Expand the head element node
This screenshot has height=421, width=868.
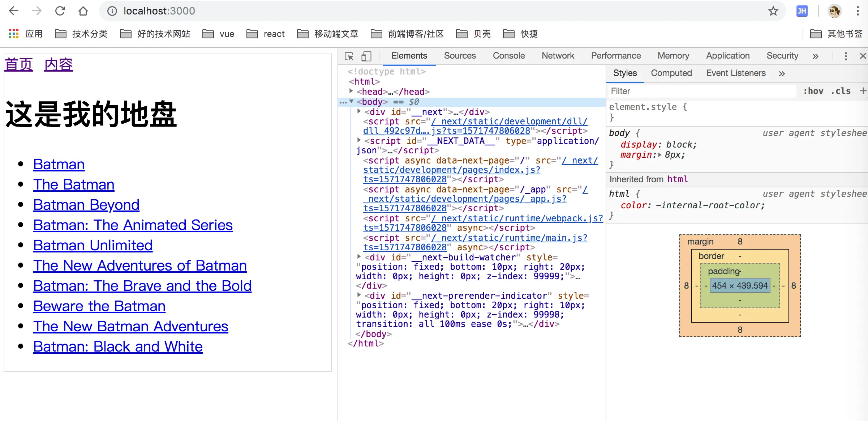coord(351,91)
